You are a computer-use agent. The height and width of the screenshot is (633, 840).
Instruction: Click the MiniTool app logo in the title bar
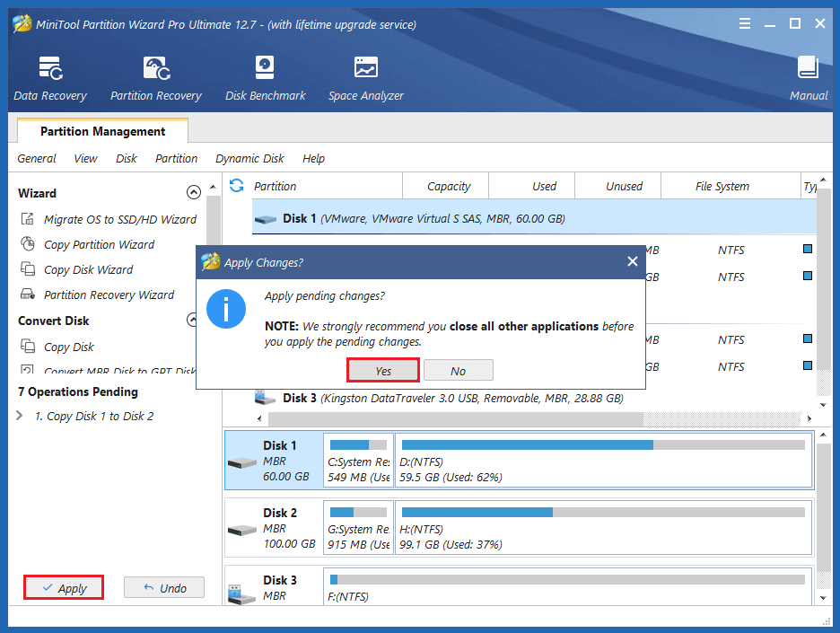coord(22,23)
